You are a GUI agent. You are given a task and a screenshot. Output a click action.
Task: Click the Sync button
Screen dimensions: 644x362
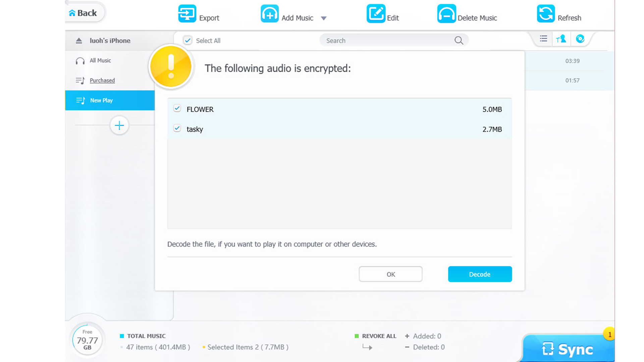(569, 349)
